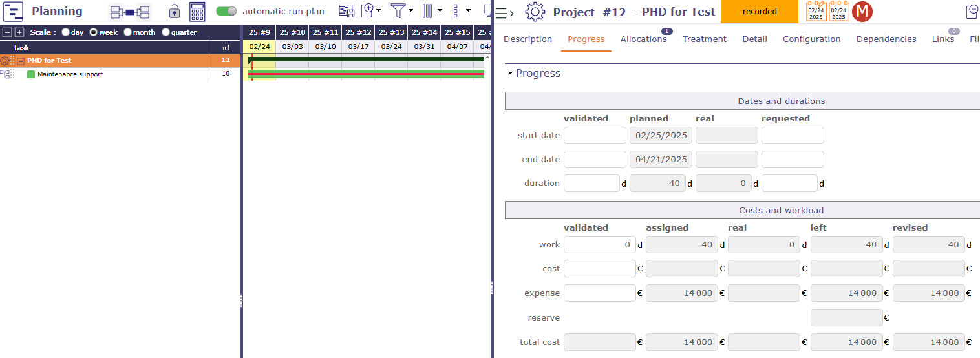Click the creation date calendar icon
This screenshot has width=980, height=358.
[816, 12]
